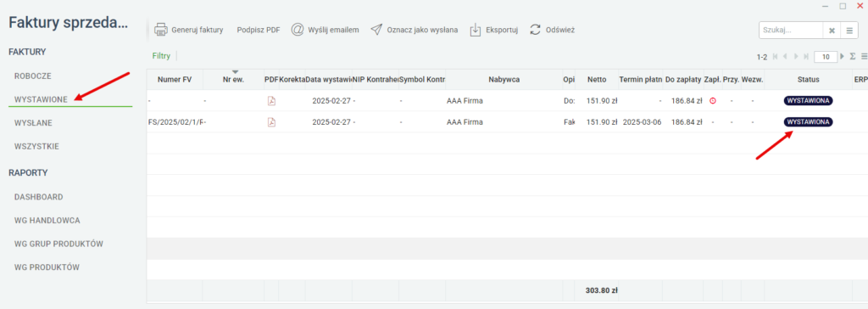Click the Eksportuj label
Image resolution: width=868 pixels, height=309 pixels.
point(502,30)
